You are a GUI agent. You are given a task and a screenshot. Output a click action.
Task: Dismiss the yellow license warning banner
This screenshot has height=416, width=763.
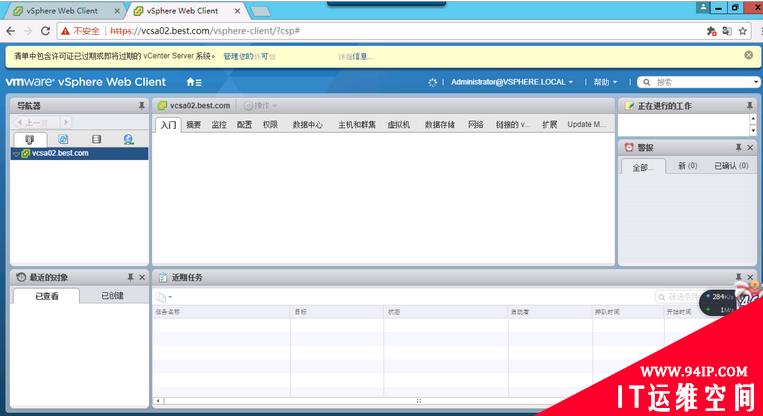pyautogui.click(x=749, y=55)
